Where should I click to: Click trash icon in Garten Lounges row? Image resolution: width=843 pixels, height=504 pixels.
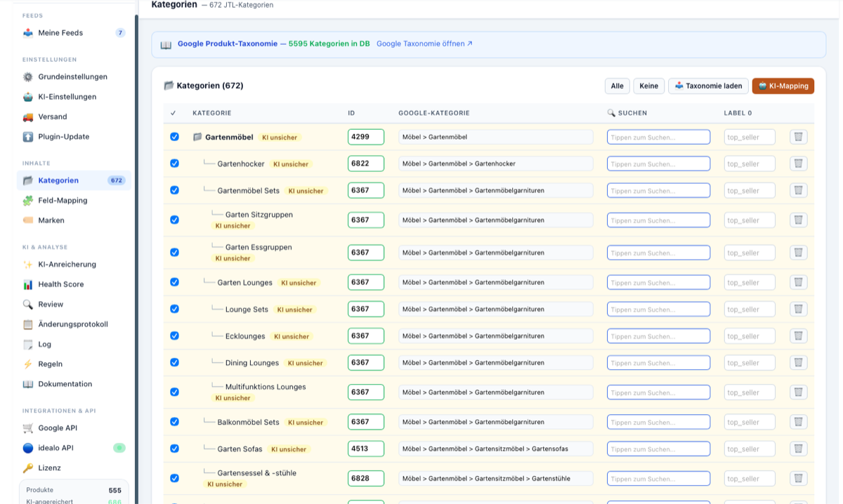(x=798, y=282)
